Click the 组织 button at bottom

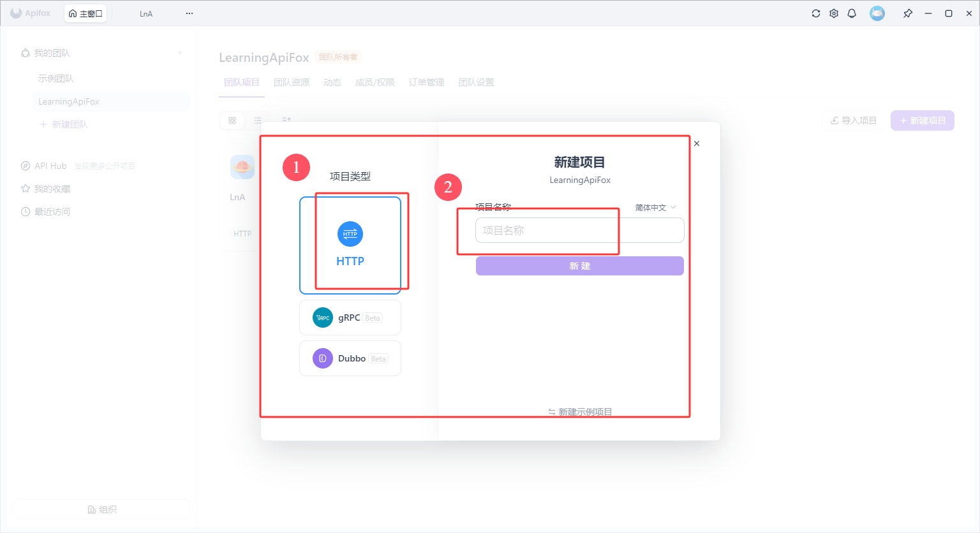coord(102,509)
